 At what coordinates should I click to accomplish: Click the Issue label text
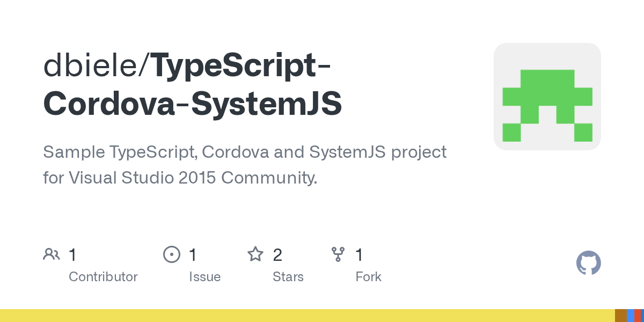coord(204,277)
